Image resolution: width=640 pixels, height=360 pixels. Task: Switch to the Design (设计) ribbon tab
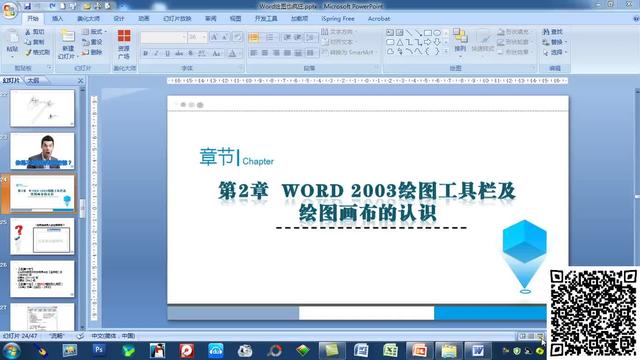(x=119, y=19)
